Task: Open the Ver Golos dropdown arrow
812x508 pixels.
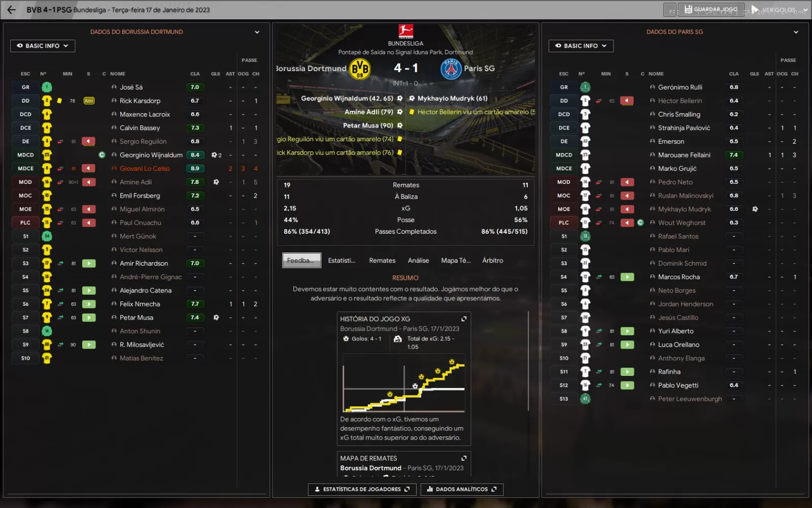Action: [x=806, y=10]
